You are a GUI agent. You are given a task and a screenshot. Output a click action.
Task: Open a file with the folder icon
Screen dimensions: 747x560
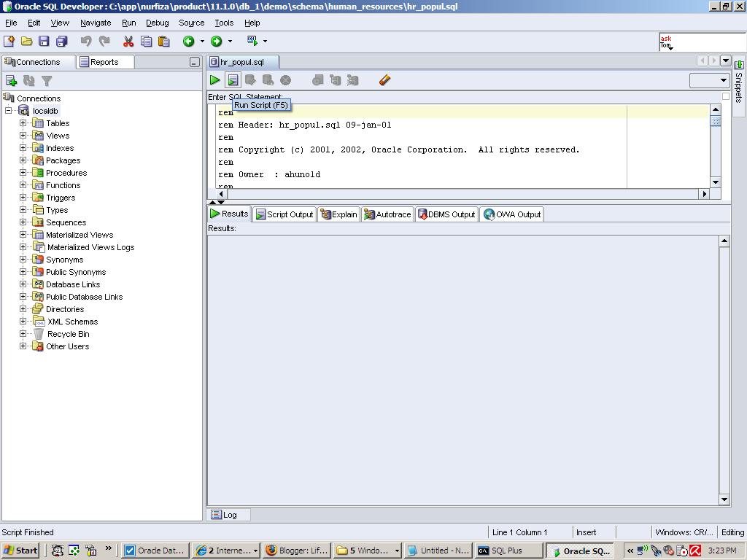click(26, 42)
